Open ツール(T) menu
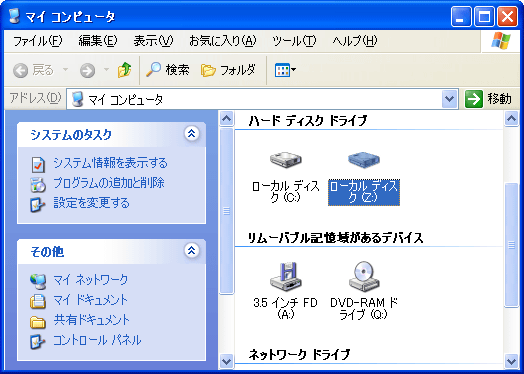Image resolution: width=524 pixels, height=374 pixels. 294,41
